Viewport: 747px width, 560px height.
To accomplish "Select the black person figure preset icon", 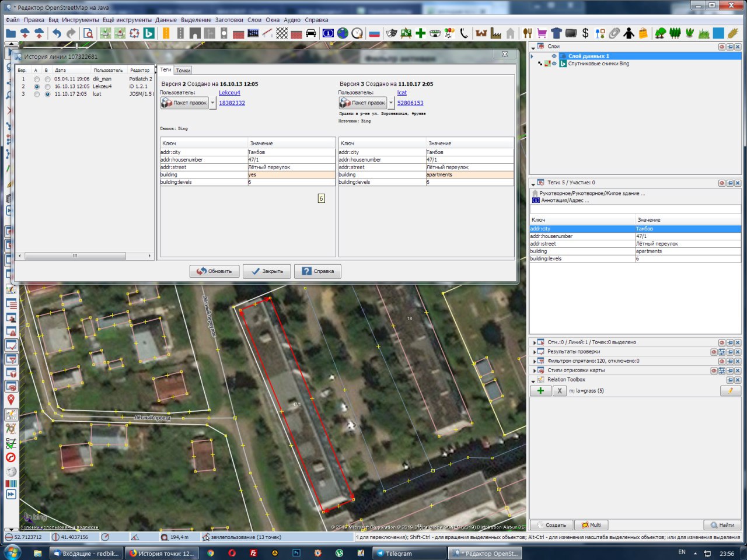I will pyautogui.click(x=629, y=33).
